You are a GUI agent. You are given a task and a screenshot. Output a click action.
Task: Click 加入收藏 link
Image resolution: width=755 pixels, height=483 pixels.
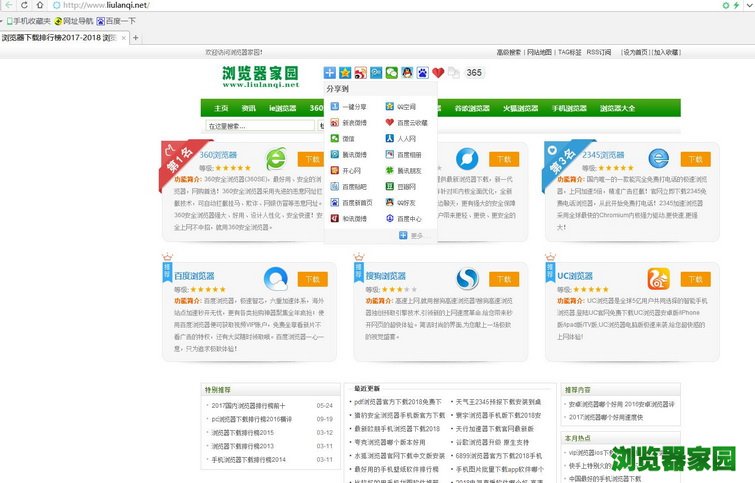pos(666,52)
